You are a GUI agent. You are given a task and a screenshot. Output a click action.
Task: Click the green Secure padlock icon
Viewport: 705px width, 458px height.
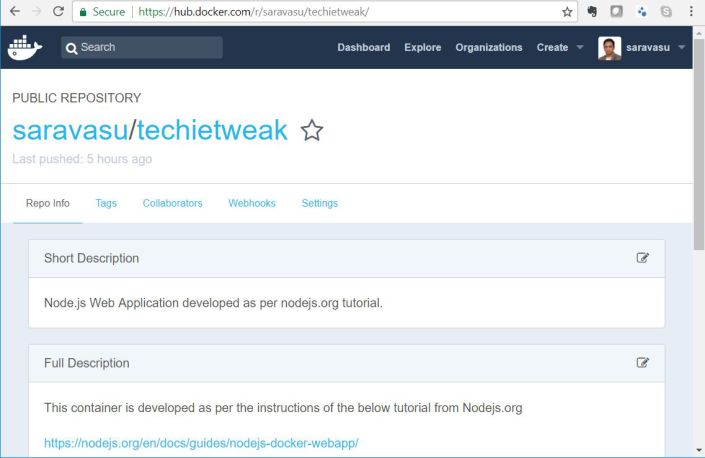coord(83,12)
